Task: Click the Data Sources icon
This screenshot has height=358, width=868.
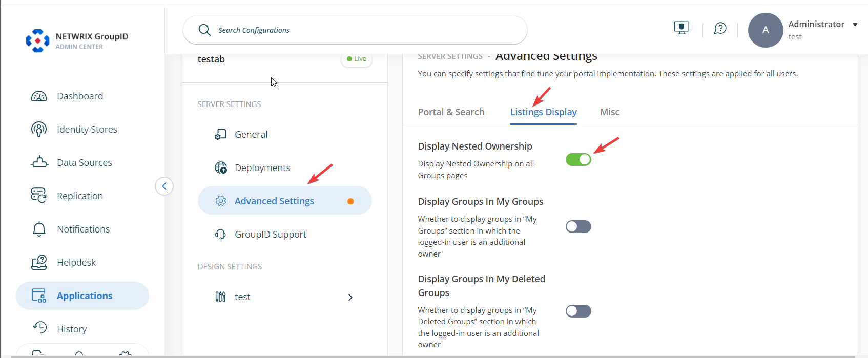Action: click(x=39, y=162)
